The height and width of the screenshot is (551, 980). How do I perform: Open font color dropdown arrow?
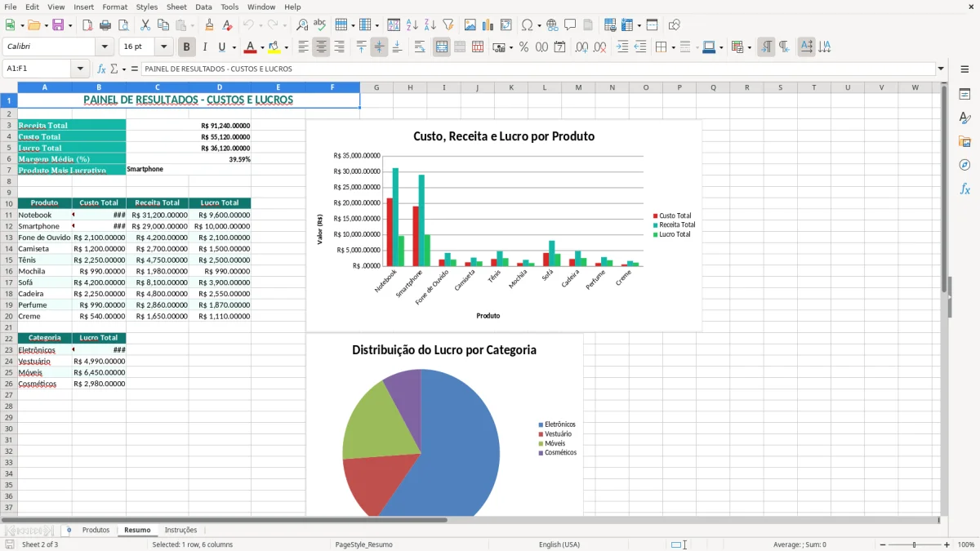click(262, 48)
